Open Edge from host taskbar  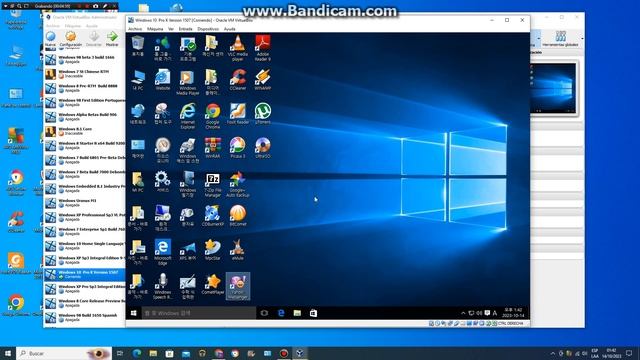pyautogui.click(x=137, y=353)
